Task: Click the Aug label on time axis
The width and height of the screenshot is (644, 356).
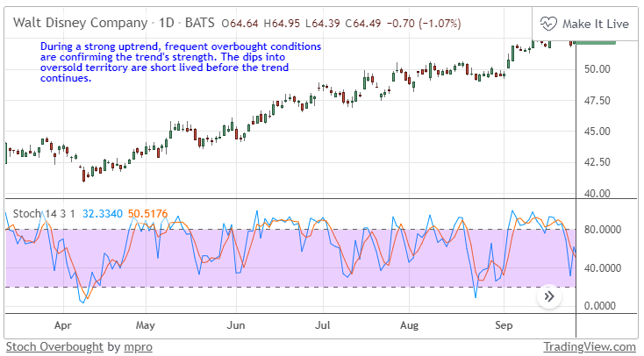Action: (x=409, y=325)
